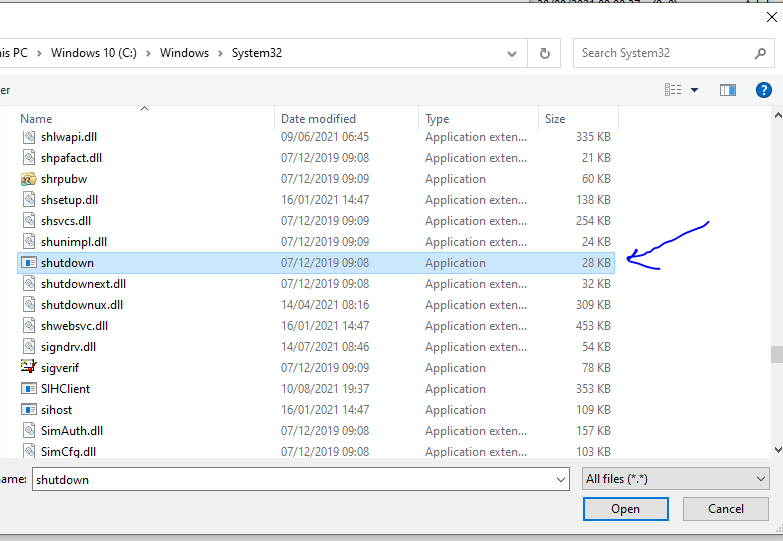The image size is (783, 541).
Task: Select the shsetup.dll file name
Action: [69, 200]
